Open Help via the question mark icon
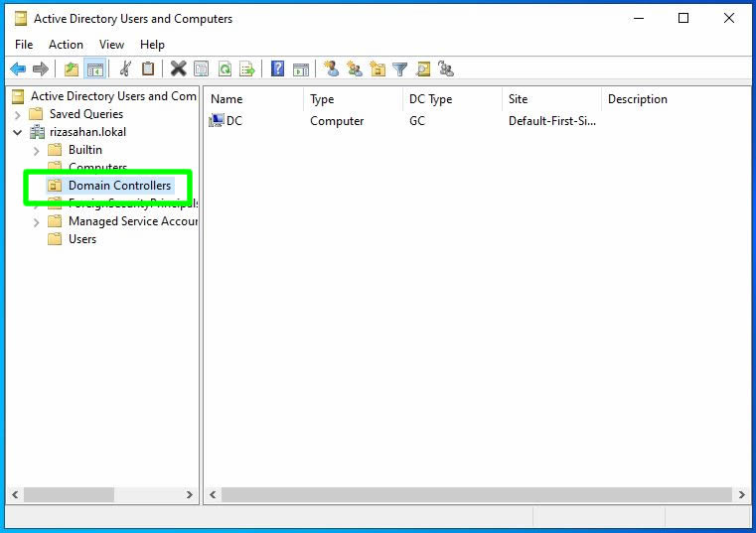The width and height of the screenshot is (756, 533). tap(277, 68)
